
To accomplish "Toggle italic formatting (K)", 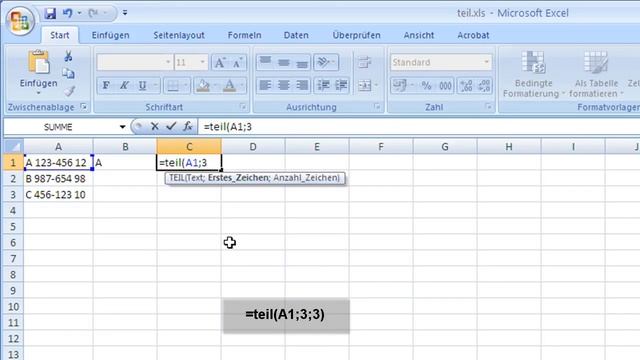I will [124, 86].
